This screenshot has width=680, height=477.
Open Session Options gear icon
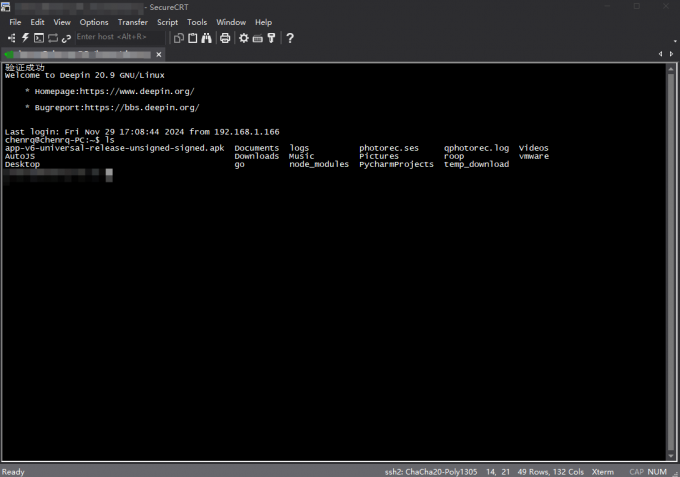[x=244, y=38]
